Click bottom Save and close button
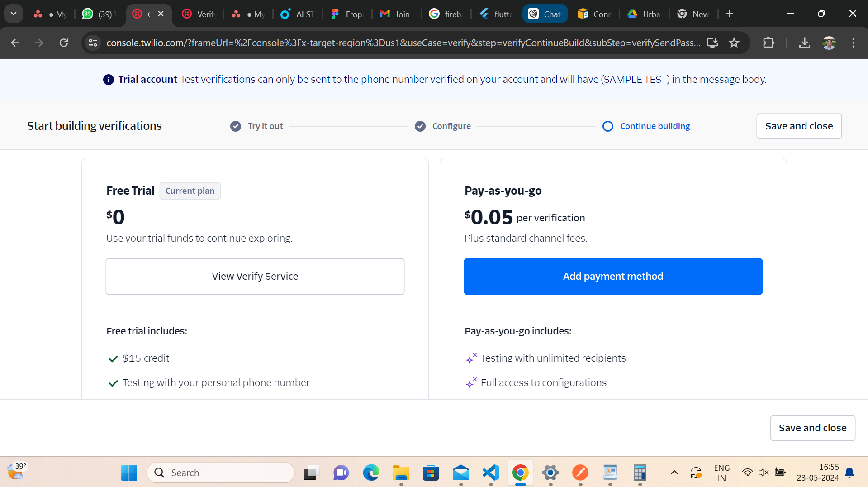Screen dimensions: 868x487 pos(812,428)
